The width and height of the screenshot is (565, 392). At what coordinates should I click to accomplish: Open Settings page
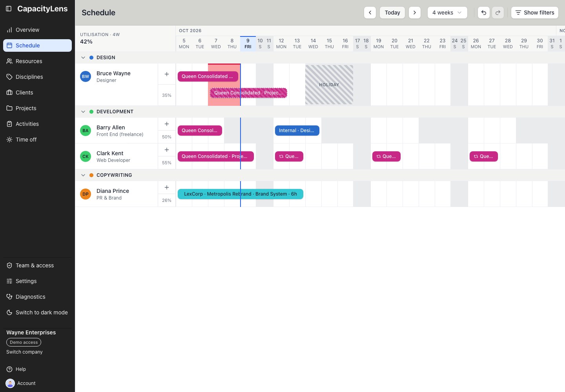pyautogui.click(x=37, y=281)
